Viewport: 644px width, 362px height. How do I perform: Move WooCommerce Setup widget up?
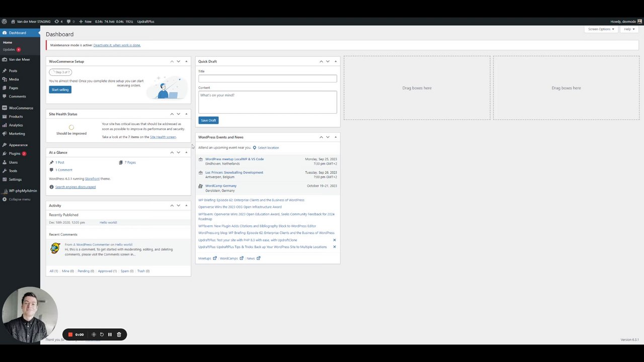coord(172,61)
